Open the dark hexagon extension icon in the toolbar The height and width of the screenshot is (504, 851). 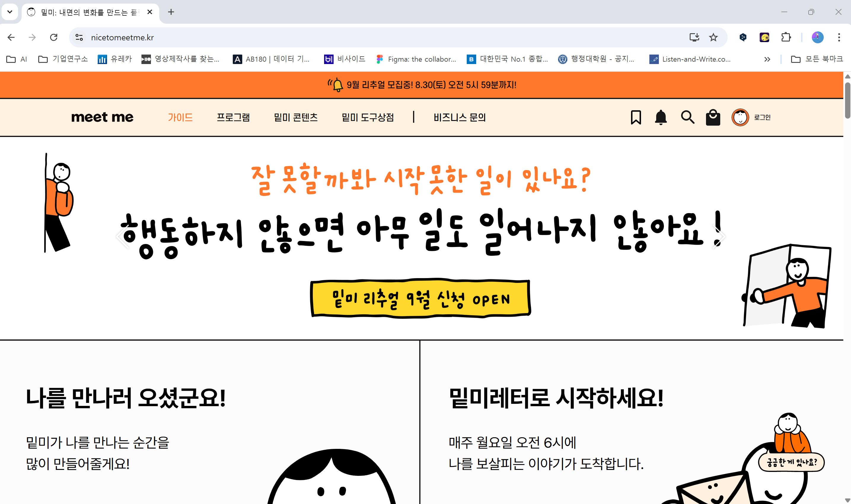pyautogui.click(x=743, y=37)
